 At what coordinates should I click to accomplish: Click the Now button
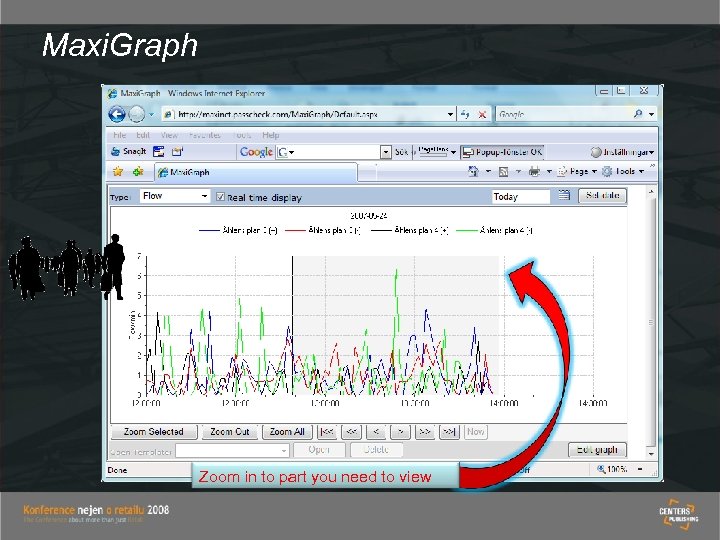475,432
